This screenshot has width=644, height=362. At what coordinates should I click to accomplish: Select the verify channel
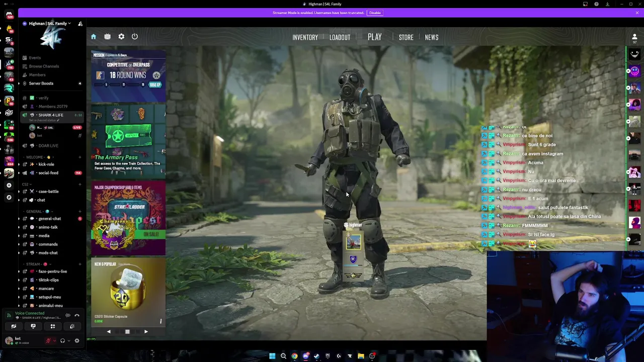point(43,98)
